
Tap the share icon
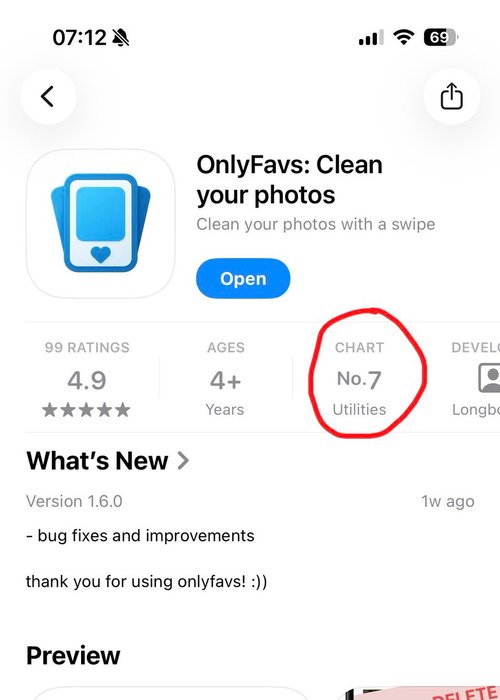[x=452, y=96]
